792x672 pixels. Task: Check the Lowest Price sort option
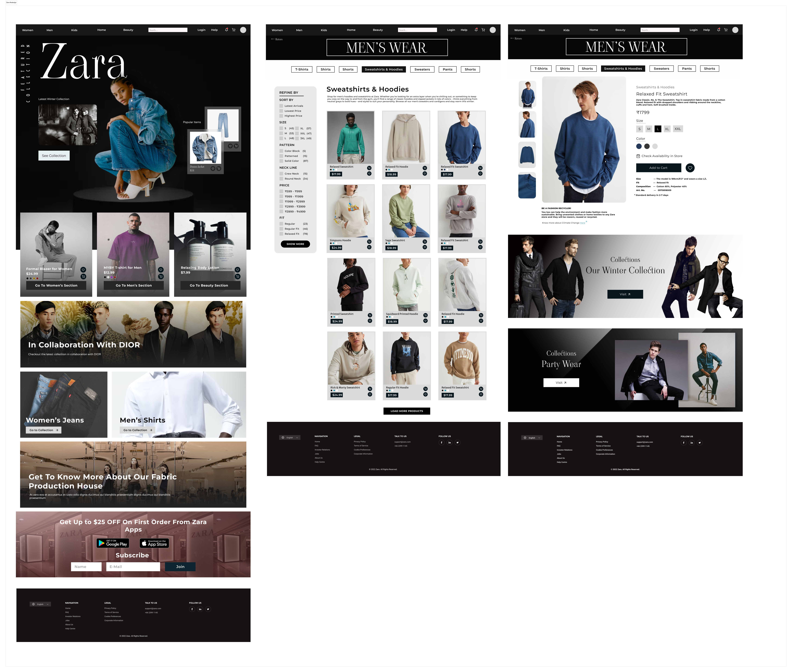(281, 111)
